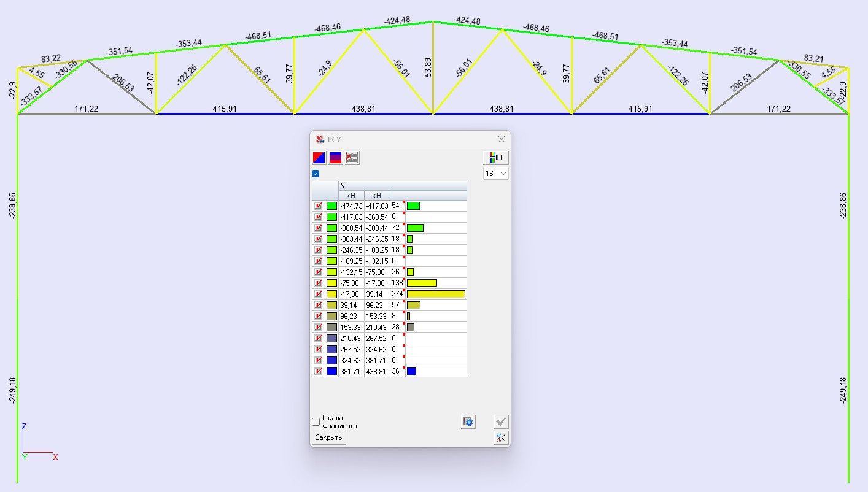
Task: Click the first кН column header
Action: [x=351, y=195]
